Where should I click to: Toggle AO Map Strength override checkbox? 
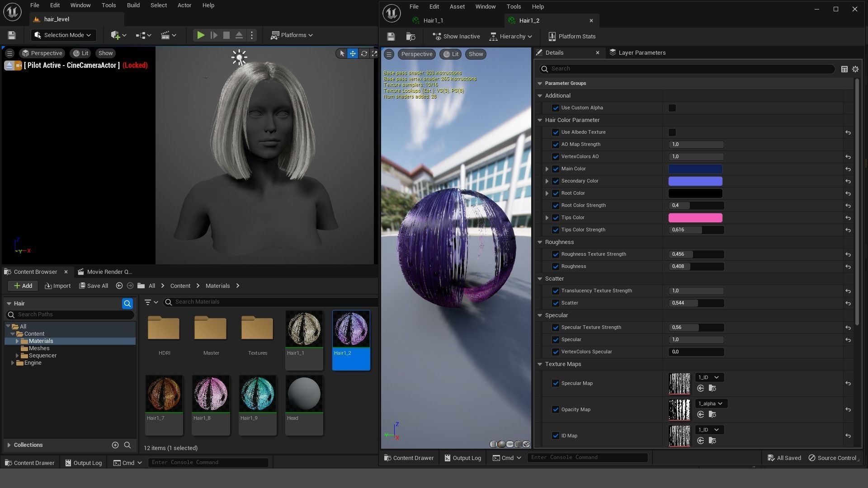(556, 145)
